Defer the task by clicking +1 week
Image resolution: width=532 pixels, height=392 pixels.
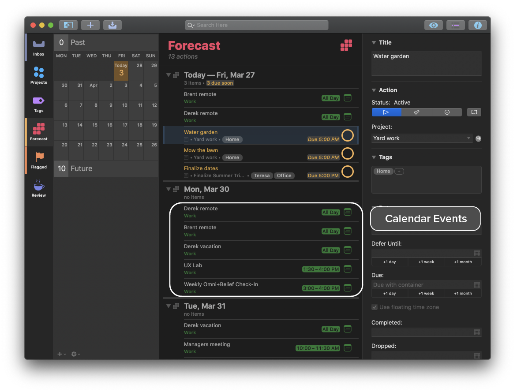426,261
